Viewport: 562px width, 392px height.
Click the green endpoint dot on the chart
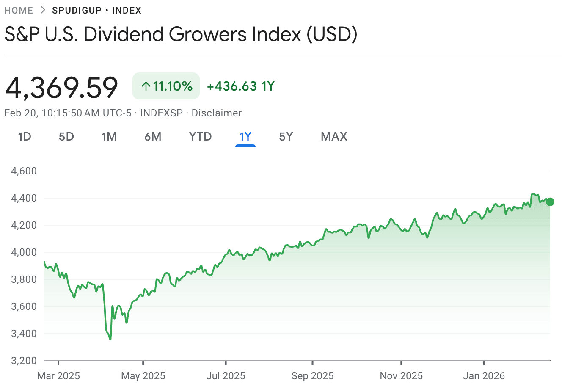549,202
